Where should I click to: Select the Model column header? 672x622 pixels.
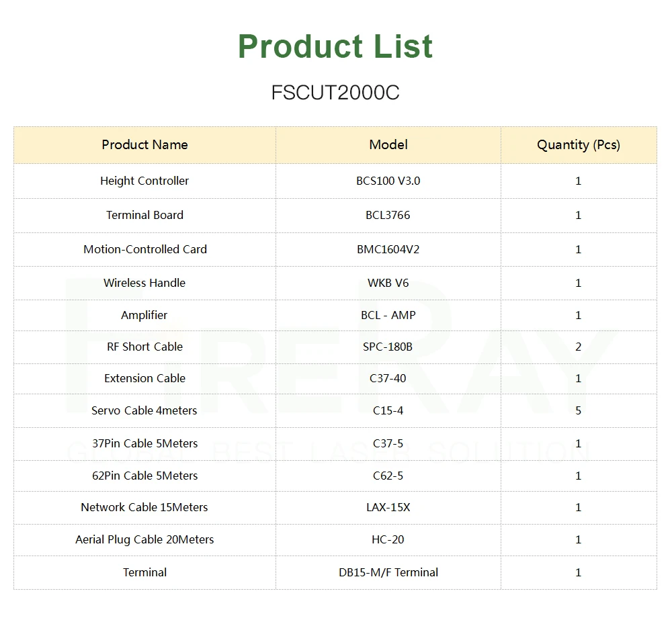[x=388, y=145]
